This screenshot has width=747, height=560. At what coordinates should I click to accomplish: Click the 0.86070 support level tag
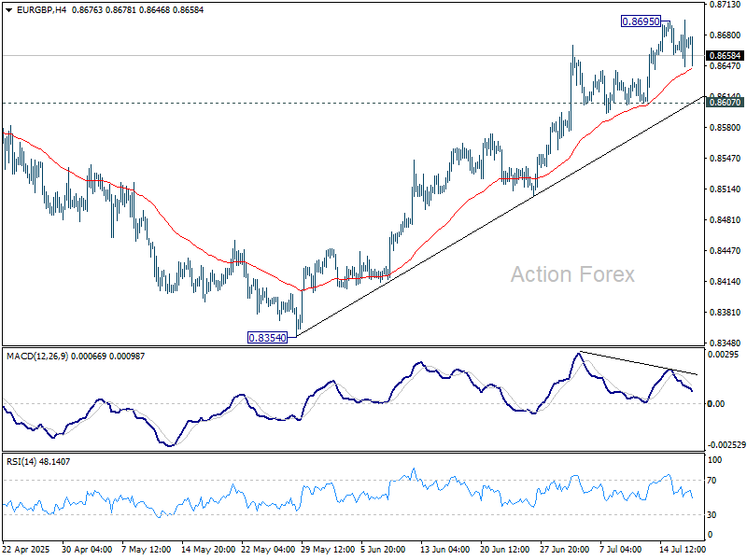(x=725, y=103)
